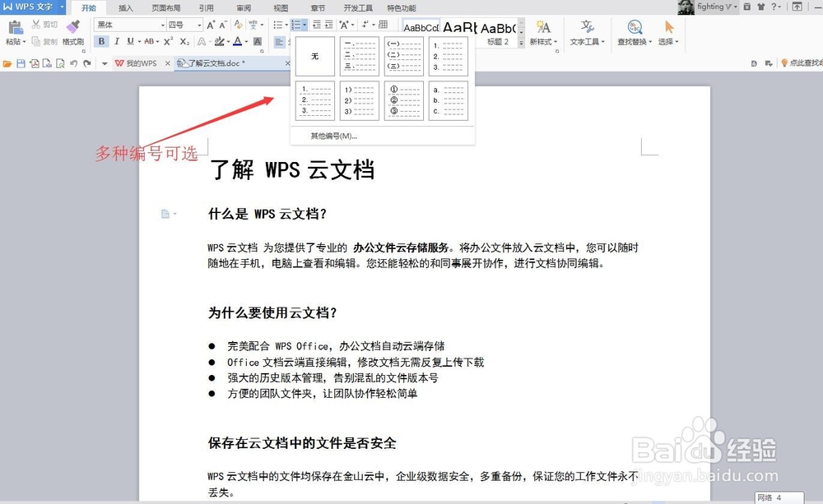
Task: Switch to the 审阅 tab
Action: point(244,8)
